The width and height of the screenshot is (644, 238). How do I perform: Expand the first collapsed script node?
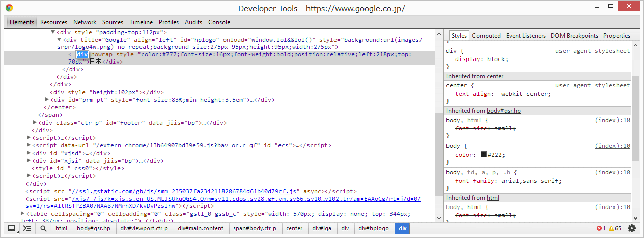[29, 138]
